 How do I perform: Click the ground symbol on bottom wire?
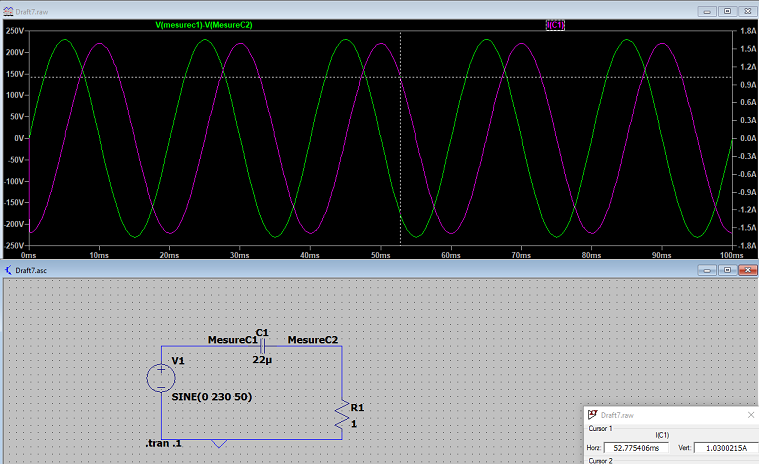(221, 442)
